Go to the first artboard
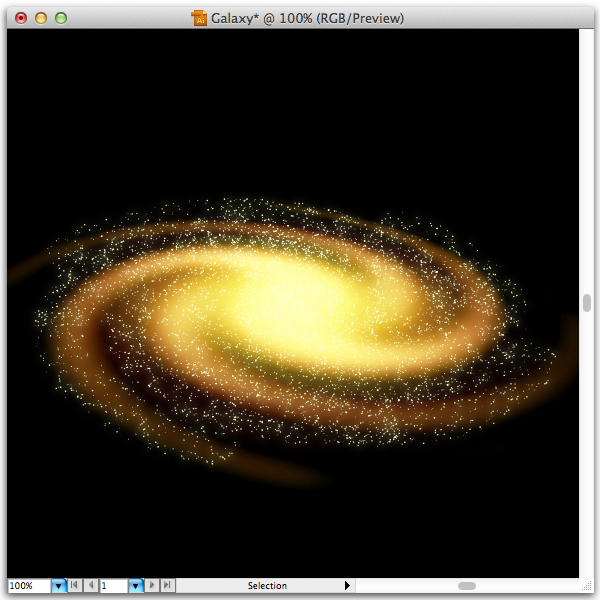 pyautogui.click(x=75, y=585)
